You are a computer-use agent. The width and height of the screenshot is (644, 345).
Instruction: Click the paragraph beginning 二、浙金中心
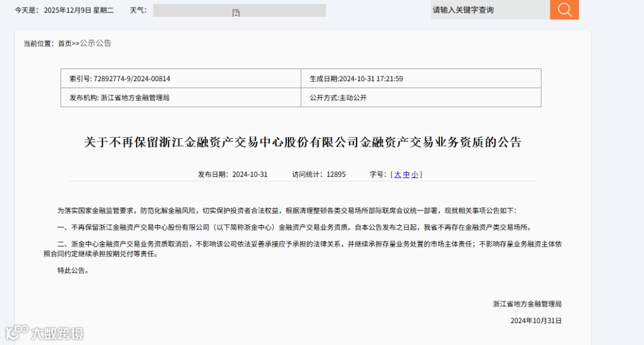(x=303, y=249)
